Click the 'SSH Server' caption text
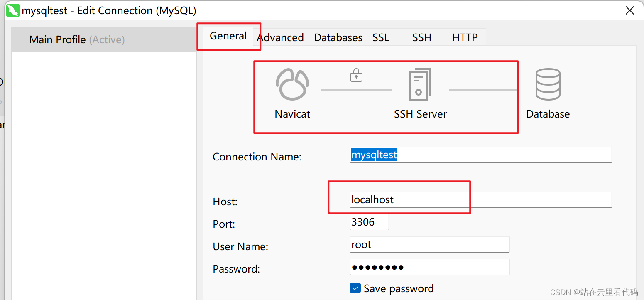 click(420, 114)
